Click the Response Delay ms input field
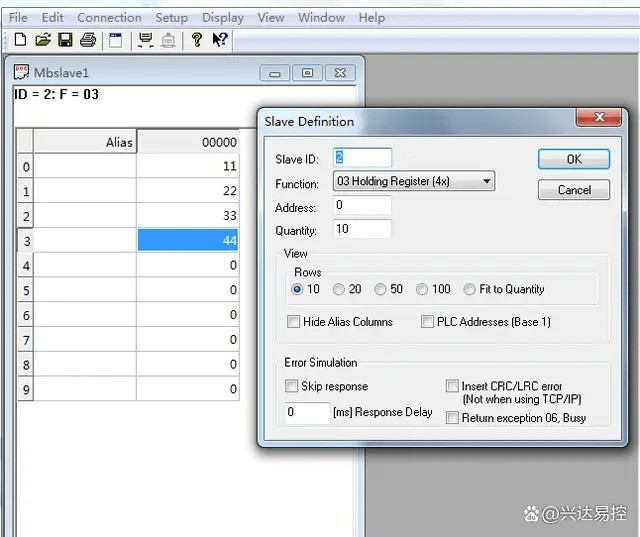The image size is (640, 537). coord(307,413)
